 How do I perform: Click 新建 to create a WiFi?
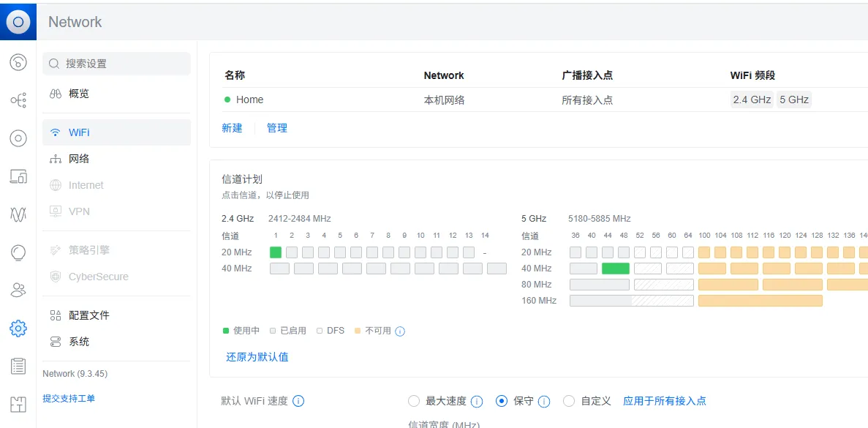(232, 129)
